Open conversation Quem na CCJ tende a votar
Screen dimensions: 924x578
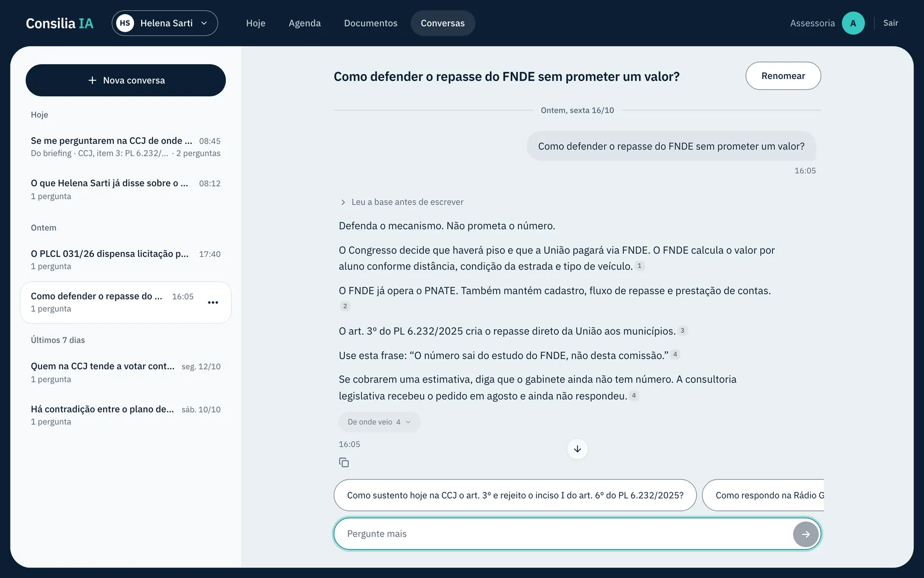point(125,372)
